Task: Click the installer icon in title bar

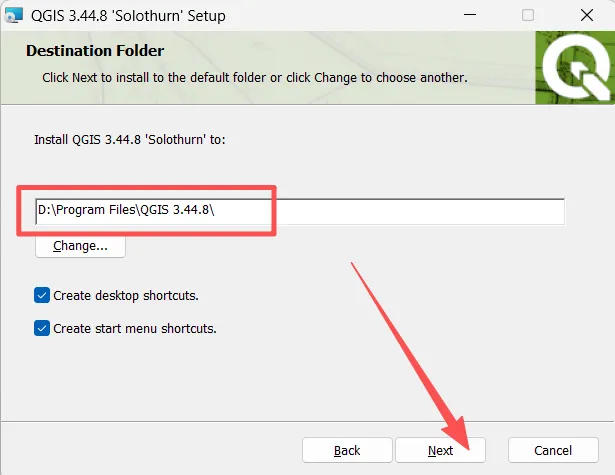Action: pyautogui.click(x=14, y=16)
